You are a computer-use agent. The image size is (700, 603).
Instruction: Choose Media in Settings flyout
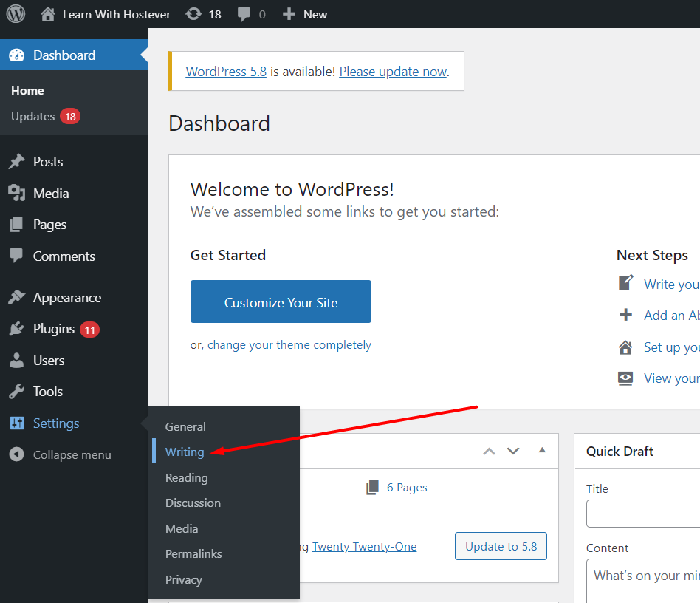182,529
